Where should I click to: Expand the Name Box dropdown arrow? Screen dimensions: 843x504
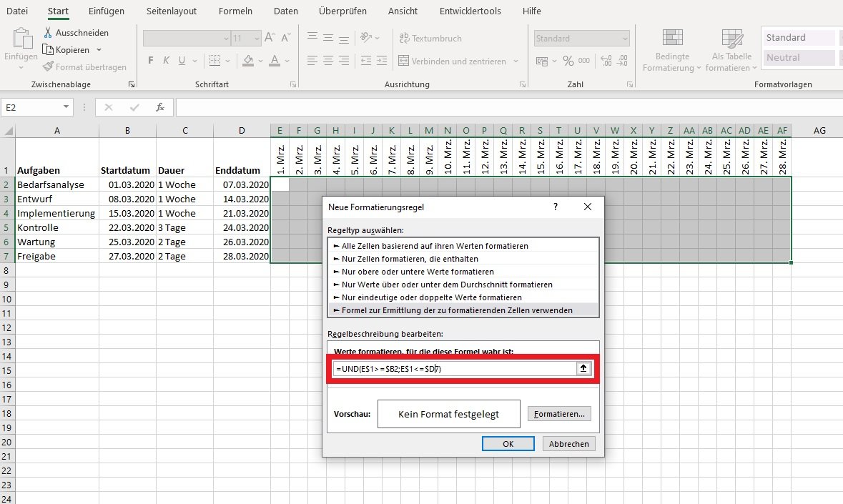66,107
